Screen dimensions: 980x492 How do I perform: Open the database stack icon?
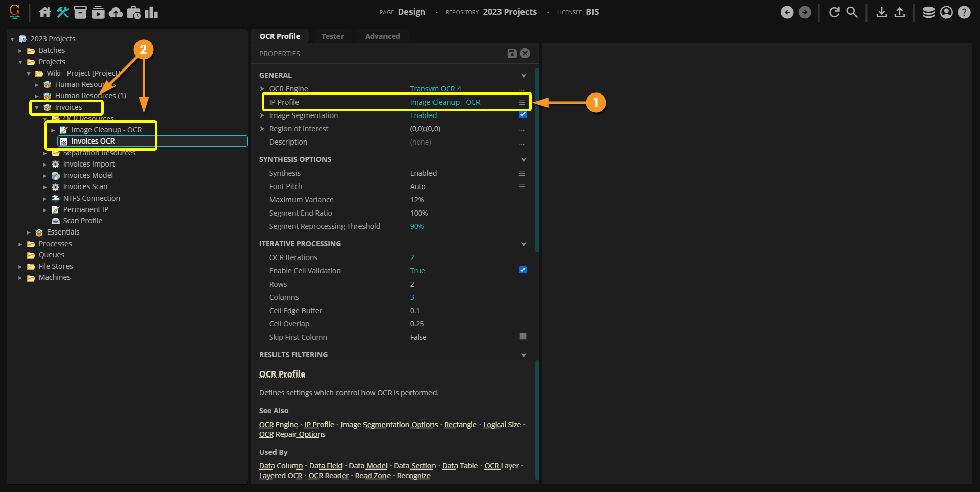pyautogui.click(x=929, y=12)
